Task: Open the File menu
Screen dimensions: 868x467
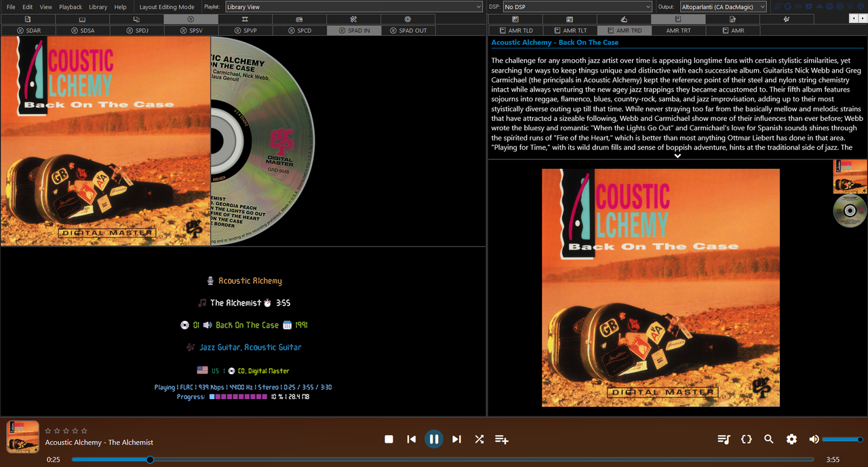Action: 11,7
